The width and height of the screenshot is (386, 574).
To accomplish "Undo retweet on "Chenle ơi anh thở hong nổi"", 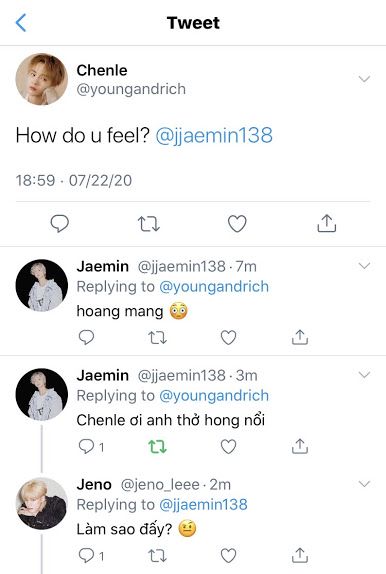I will pyautogui.click(x=157, y=447).
